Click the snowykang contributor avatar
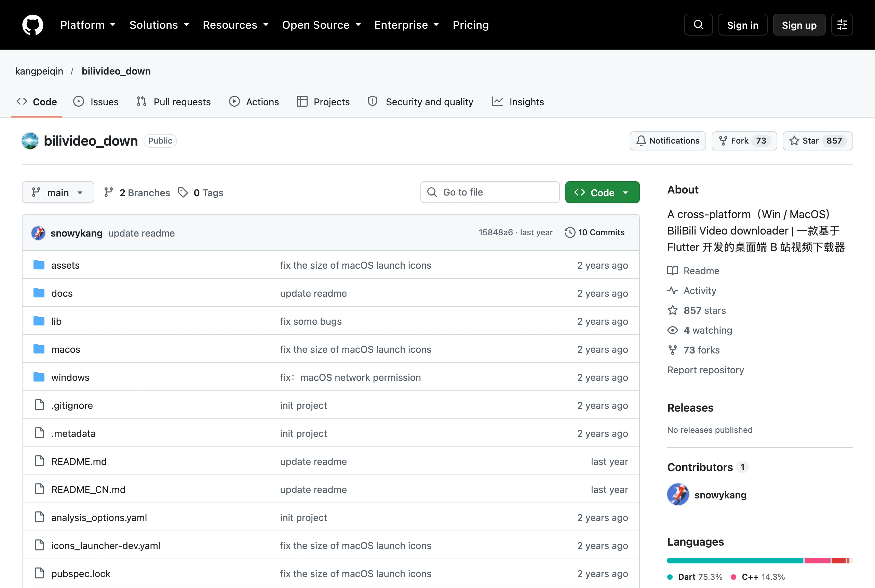 pos(678,495)
